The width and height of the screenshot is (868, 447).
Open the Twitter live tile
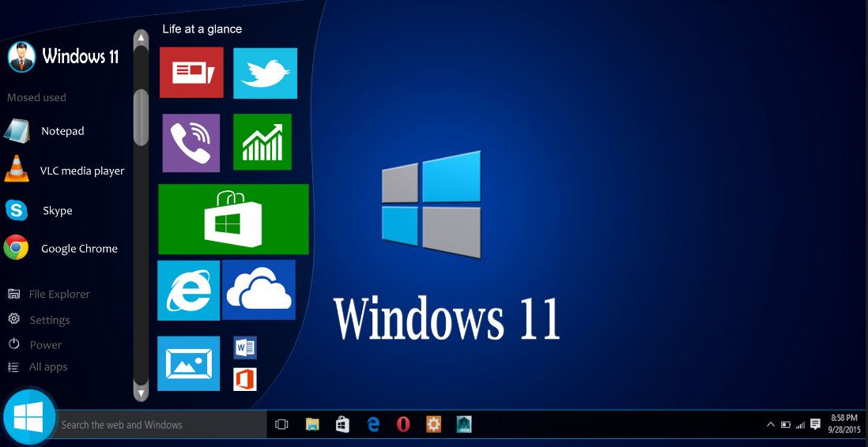click(265, 73)
